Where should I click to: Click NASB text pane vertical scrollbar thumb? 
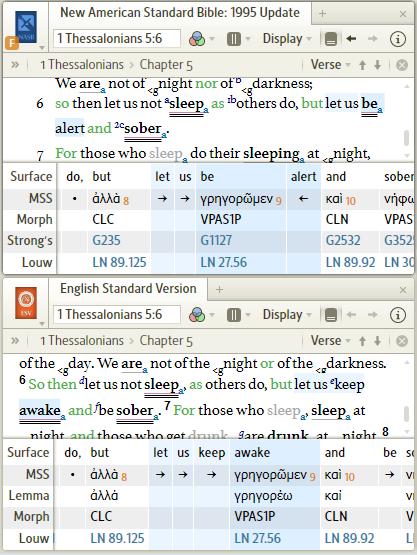(x=406, y=138)
